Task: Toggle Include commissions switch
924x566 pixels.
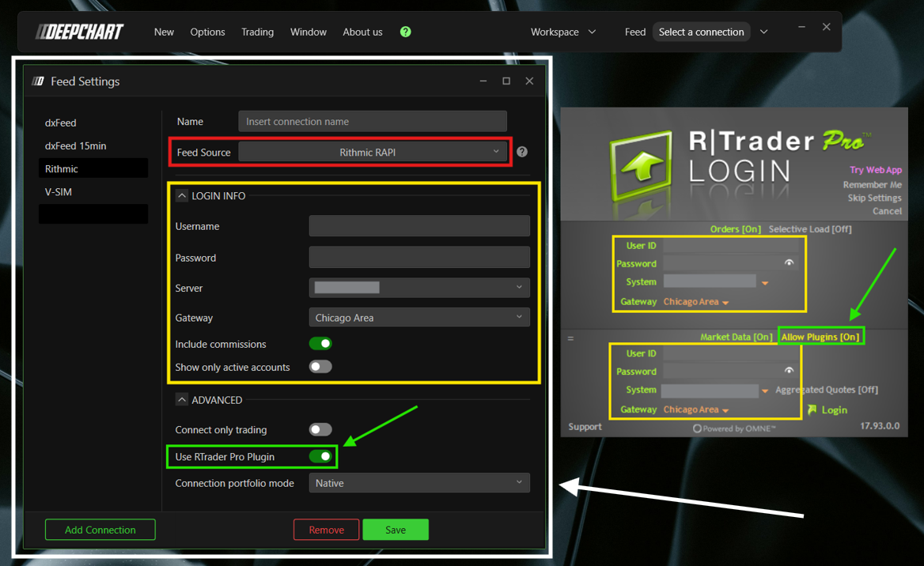Action: (320, 343)
